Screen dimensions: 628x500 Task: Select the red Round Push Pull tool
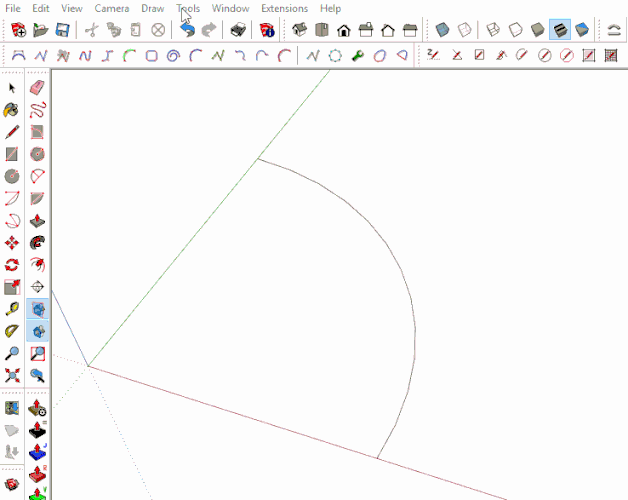pyautogui.click(x=38, y=474)
